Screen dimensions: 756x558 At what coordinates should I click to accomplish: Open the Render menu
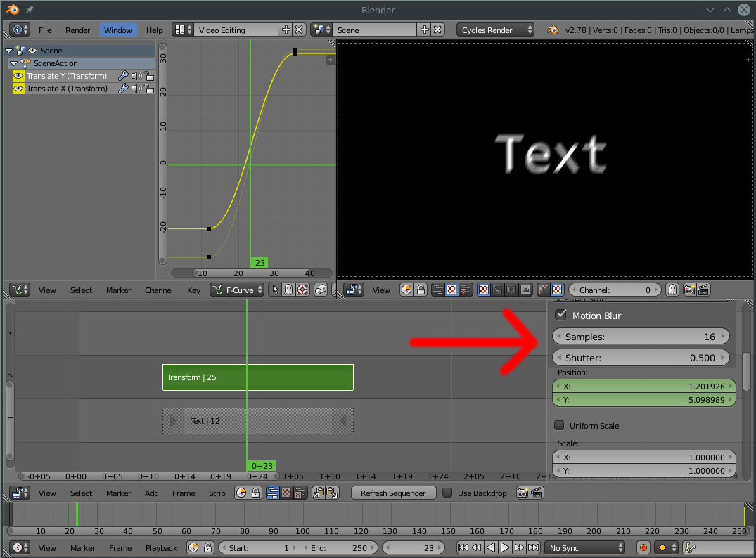(x=77, y=30)
